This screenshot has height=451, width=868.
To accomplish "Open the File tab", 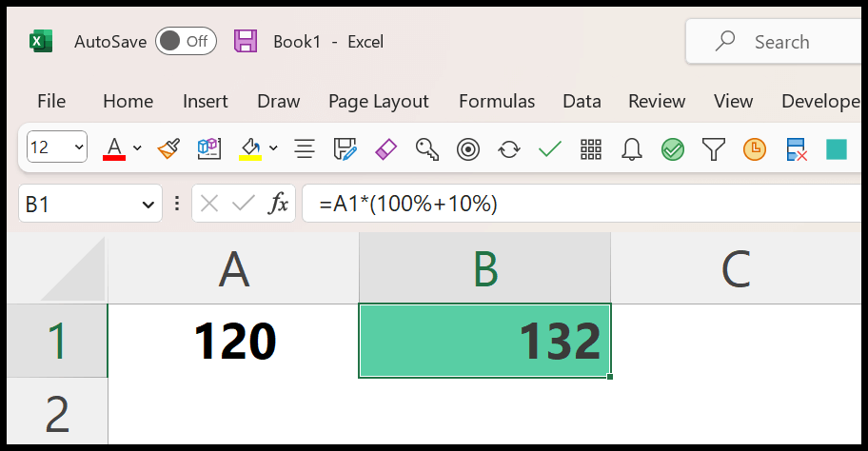I will 51,101.
